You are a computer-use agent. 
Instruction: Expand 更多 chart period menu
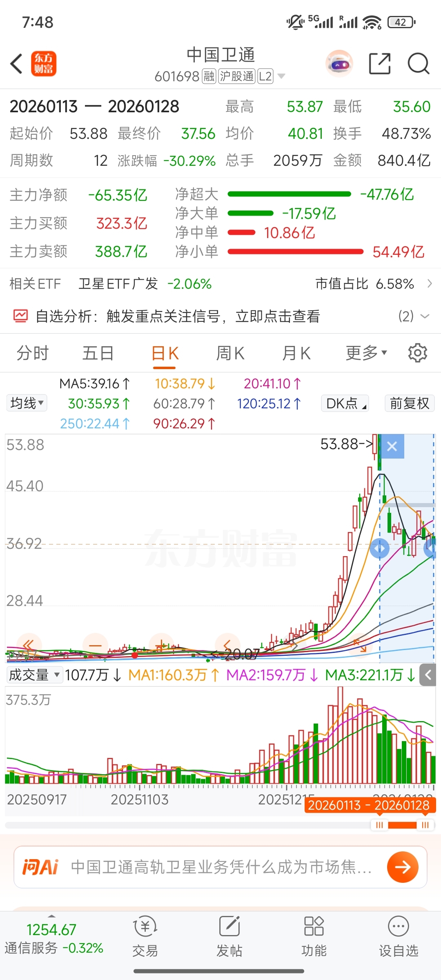[x=366, y=353]
